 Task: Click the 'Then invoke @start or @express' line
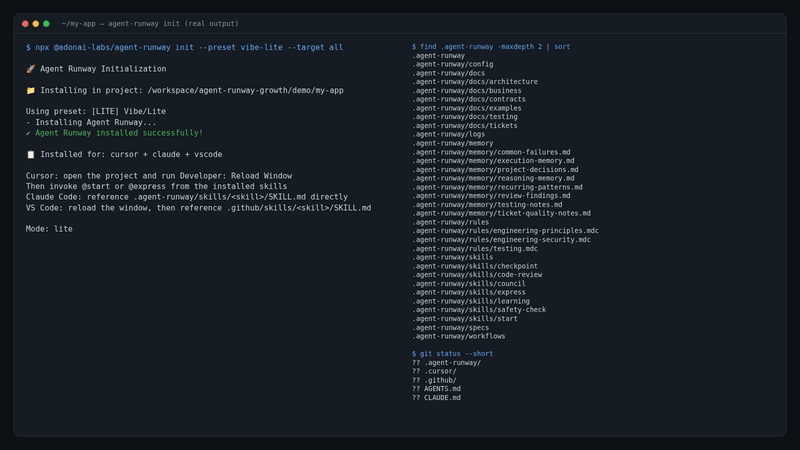click(157, 186)
